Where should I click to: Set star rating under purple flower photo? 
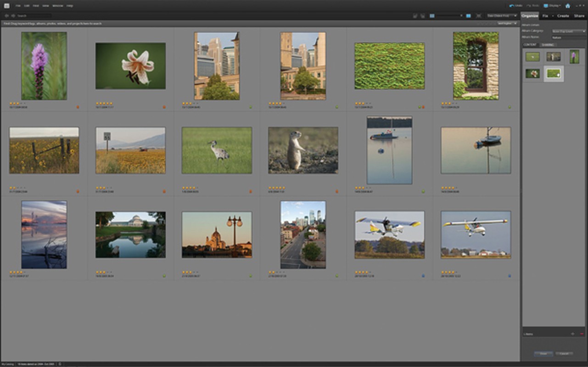[x=17, y=104]
